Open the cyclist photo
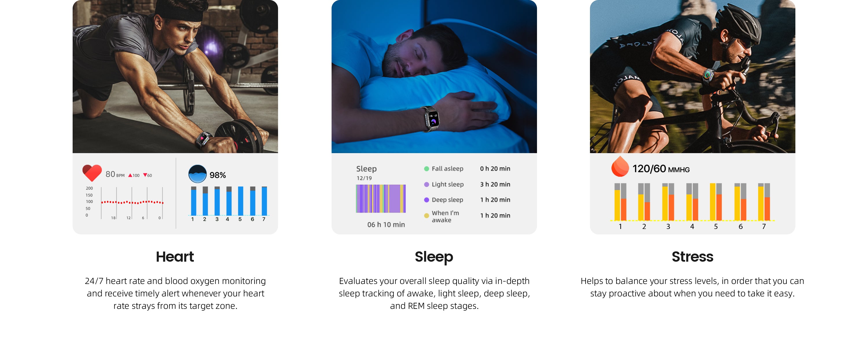Viewport: 868px width, 354px height. [x=692, y=76]
